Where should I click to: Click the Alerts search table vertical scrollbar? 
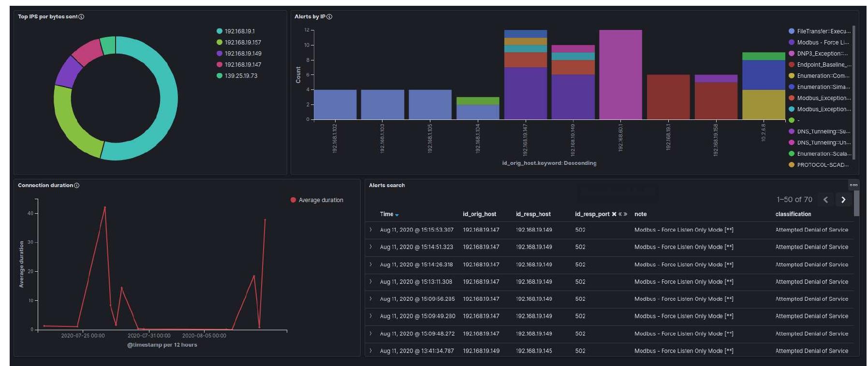(856, 203)
